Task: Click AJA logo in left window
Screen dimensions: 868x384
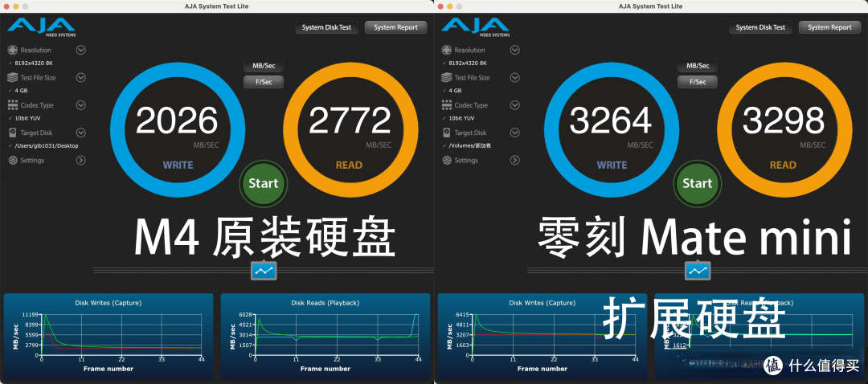Action: [42, 27]
